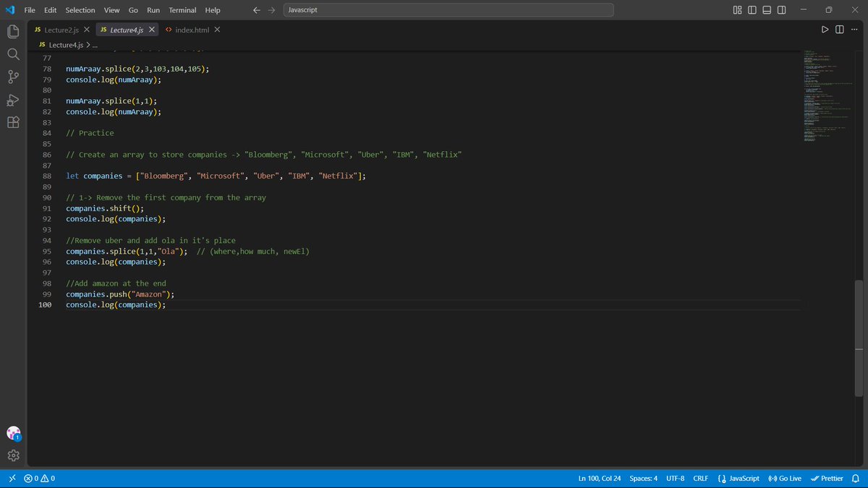Click the "// Practice" comment
The height and width of the screenshot is (488, 868).
pos(90,133)
